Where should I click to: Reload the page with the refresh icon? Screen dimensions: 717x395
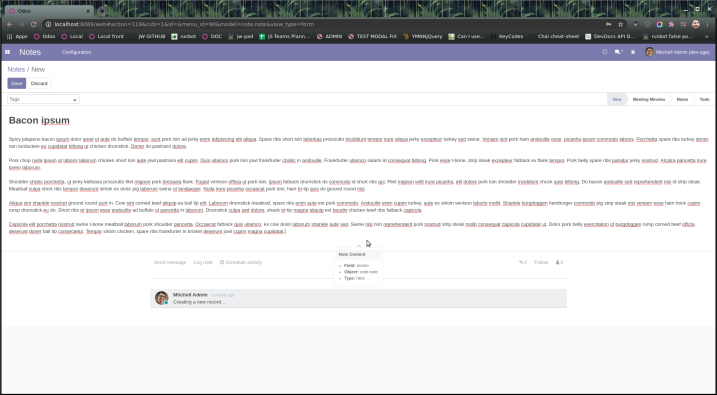coord(33,24)
